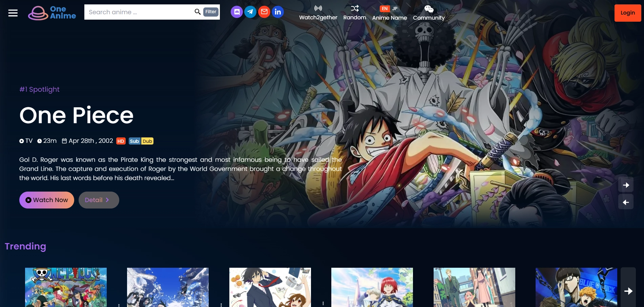Viewport: 644px width, 307px height.
Task: Click the #1 Spotlight label
Action: coord(39,89)
